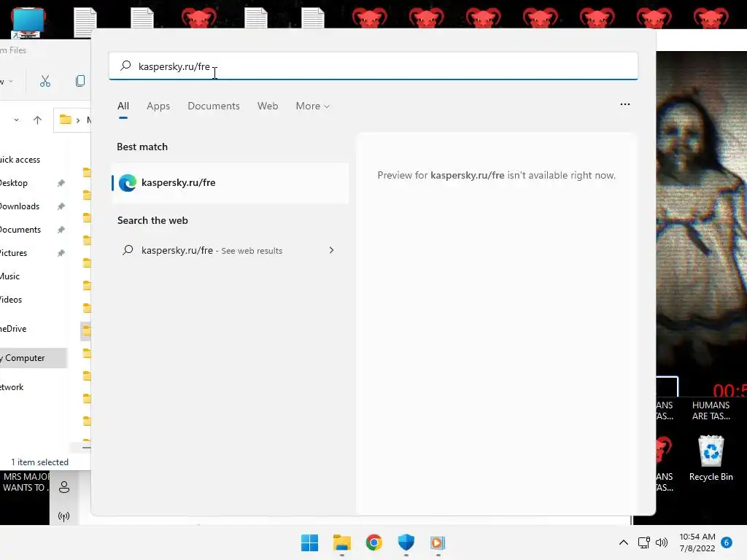Viewport: 747px width, 560px height.
Task: Open the media player app on taskbar
Action: pyautogui.click(x=438, y=542)
